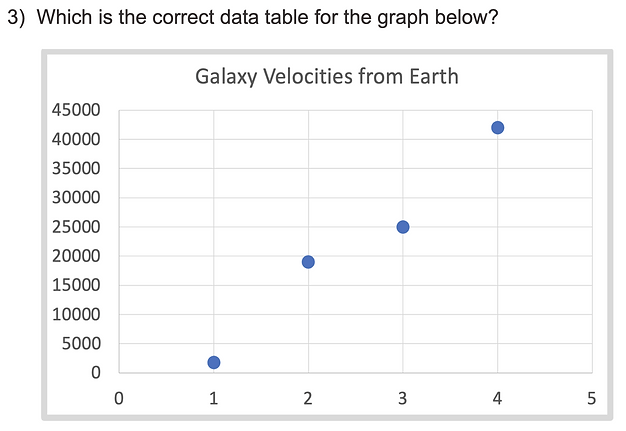Click the 40000 y-axis label
This screenshot has height=431, width=626.
click(x=77, y=139)
